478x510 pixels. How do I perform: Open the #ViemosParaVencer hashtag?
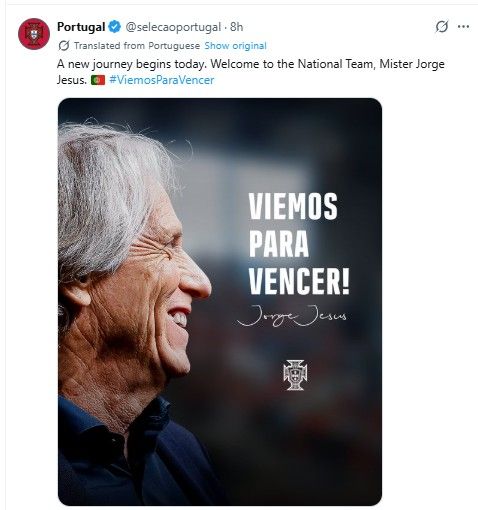coord(162,80)
